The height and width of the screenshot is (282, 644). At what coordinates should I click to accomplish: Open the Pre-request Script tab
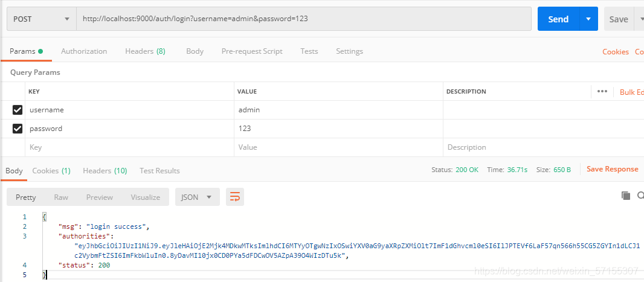coord(252,51)
